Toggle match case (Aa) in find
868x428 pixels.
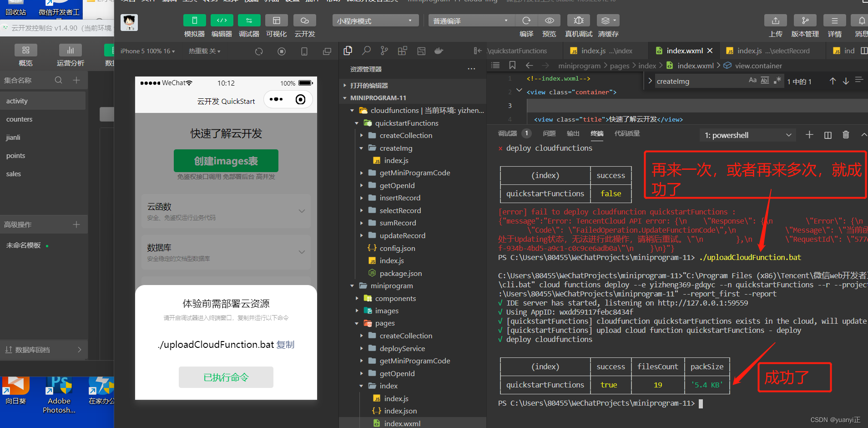click(x=752, y=80)
